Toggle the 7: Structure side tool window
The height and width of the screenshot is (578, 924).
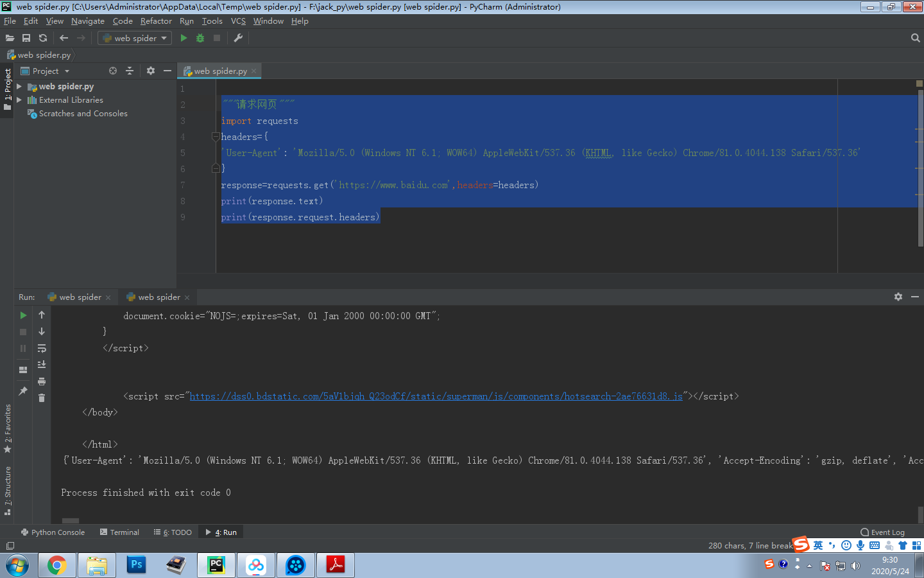(8, 491)
